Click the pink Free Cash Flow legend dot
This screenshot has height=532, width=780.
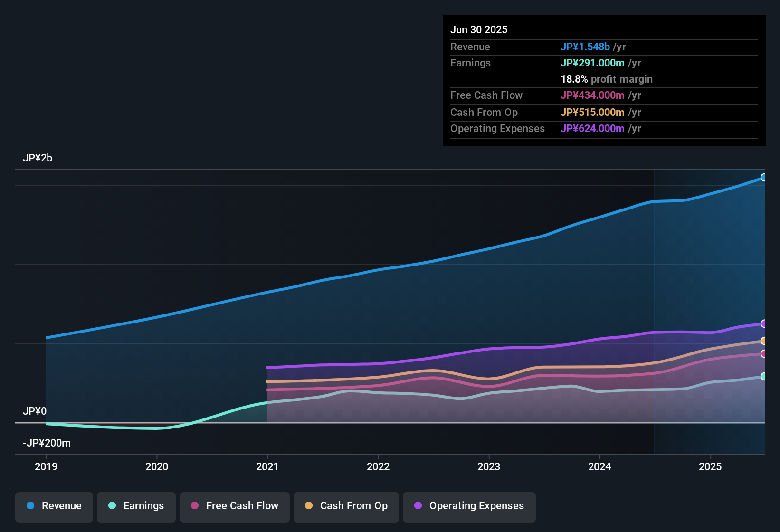[x=195, y=505]
